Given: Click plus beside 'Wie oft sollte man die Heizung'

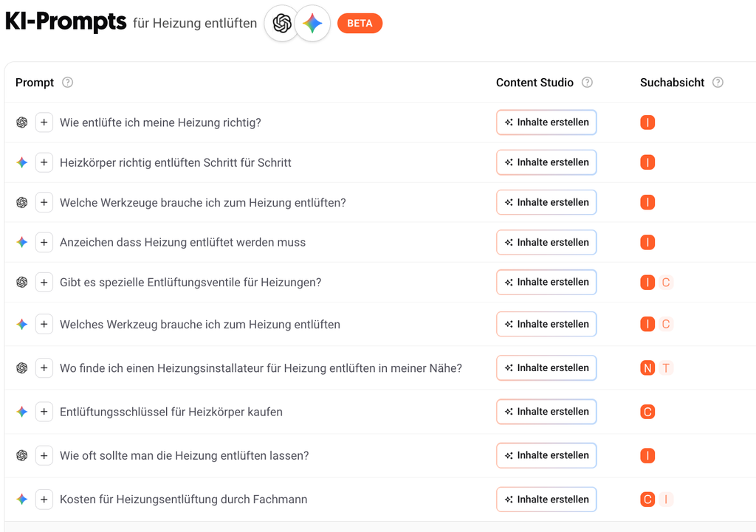Looking at the screenshot, I should point(44,455).
